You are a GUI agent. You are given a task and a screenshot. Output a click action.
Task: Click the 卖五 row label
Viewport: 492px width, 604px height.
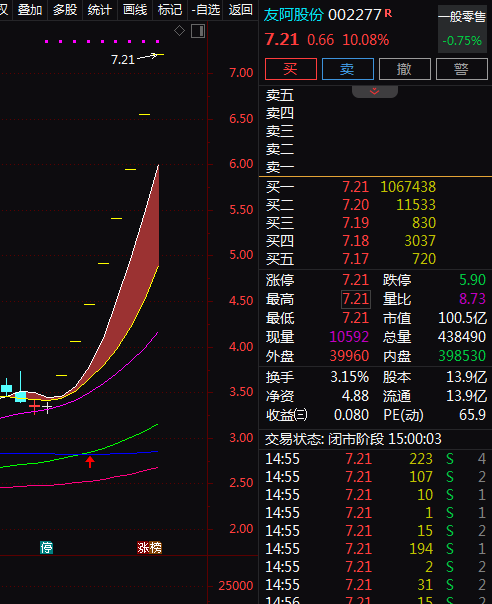[x=280, y=95]
